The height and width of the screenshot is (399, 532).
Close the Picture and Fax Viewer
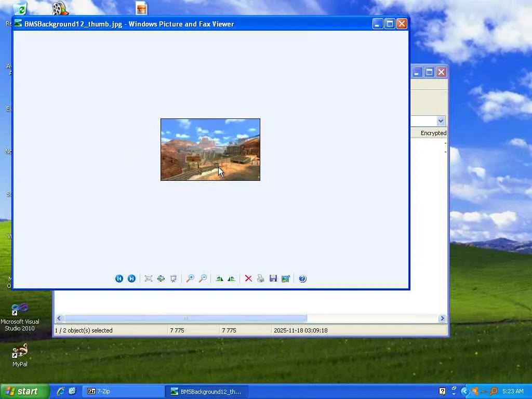pos(402,24)
